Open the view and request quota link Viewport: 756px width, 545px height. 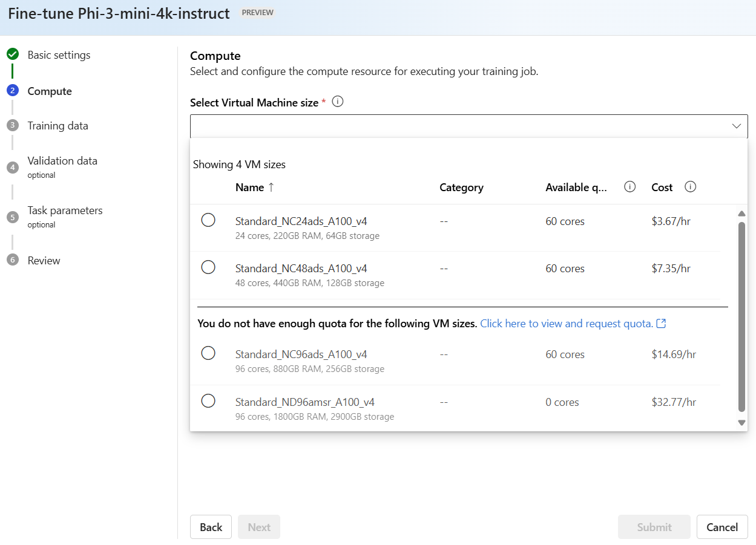point(566,324)
